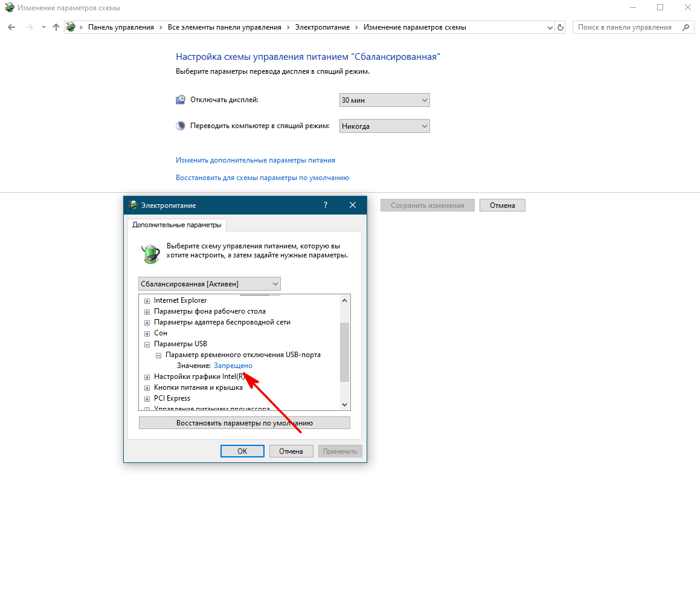The image size is (700, 591).
Task: Expand the 'Сон' tree node
Action: (147, 334)
